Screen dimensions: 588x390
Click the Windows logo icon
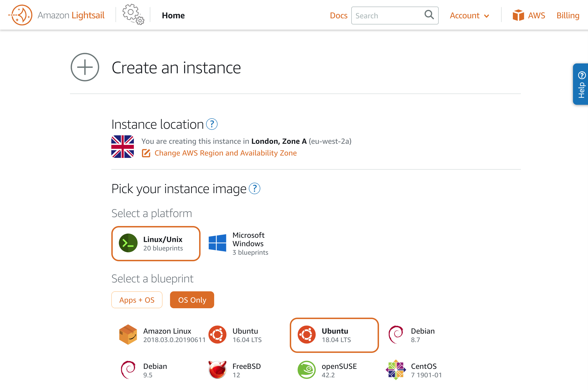[x=217, y=243]
